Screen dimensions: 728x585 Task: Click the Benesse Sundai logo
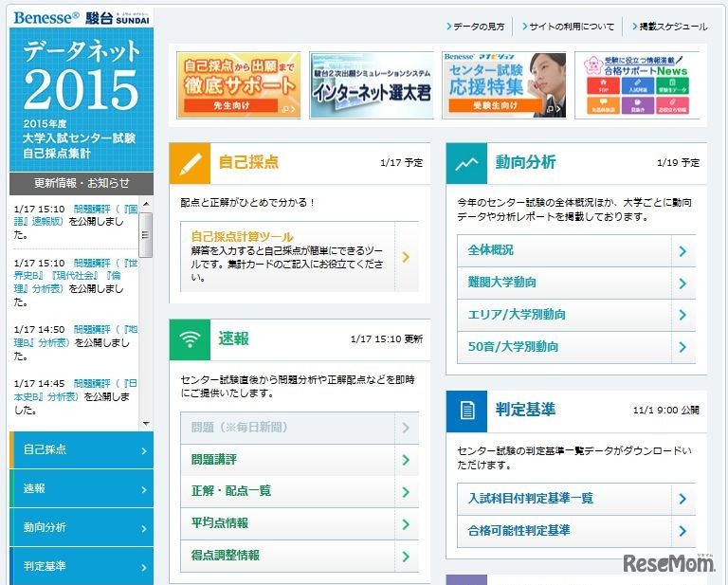(82, 18)
